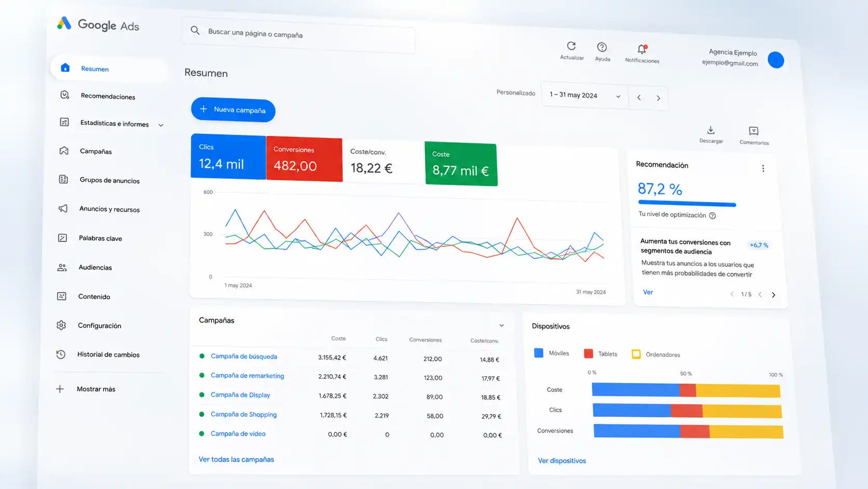
Task: Click the Historial de cambios clock icon
Action: tap(61, 354)
